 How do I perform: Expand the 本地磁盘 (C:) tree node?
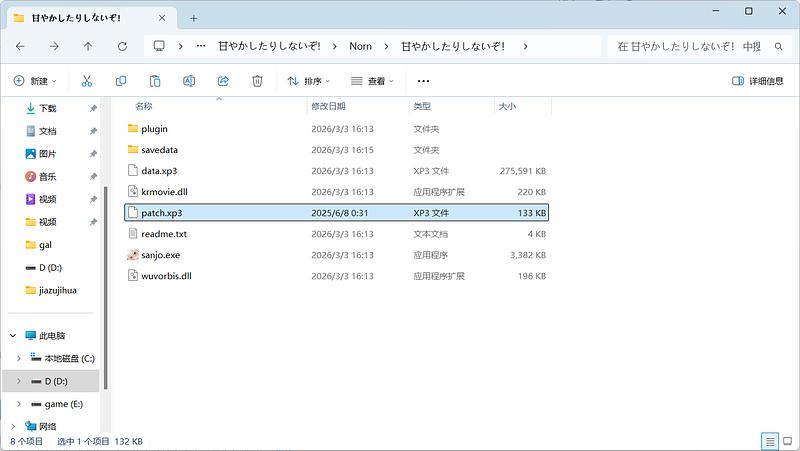click(19, 358)
